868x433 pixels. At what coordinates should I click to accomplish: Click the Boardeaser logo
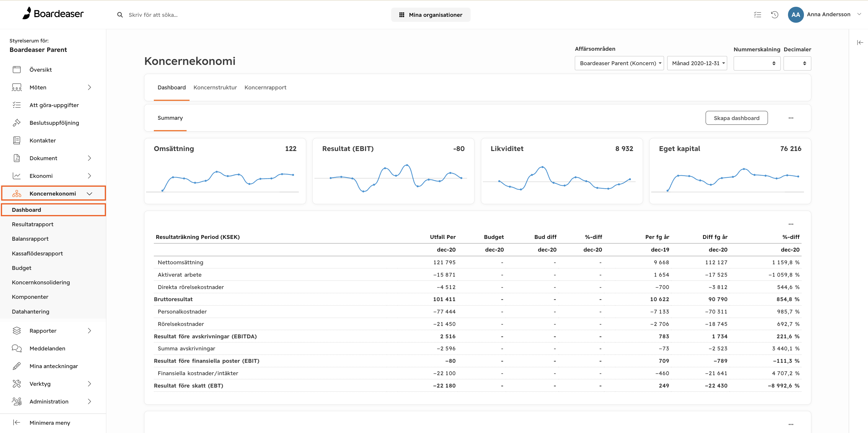53,14
